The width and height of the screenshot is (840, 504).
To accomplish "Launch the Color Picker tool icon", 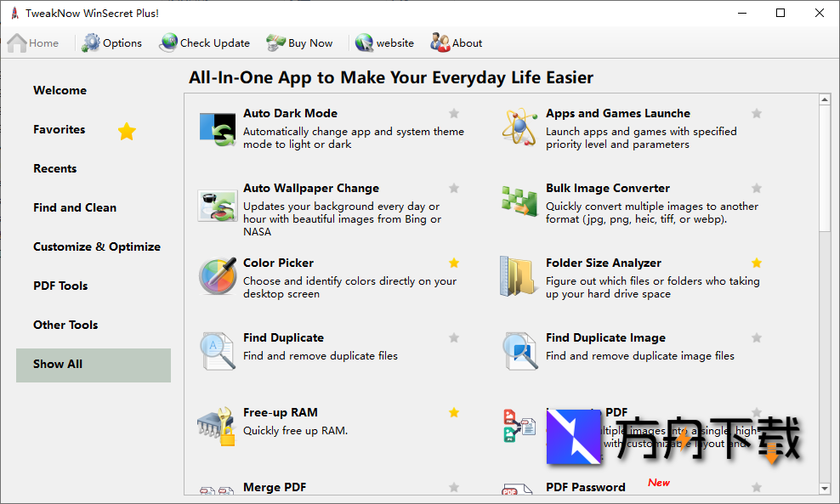I will tap(217, 277).
